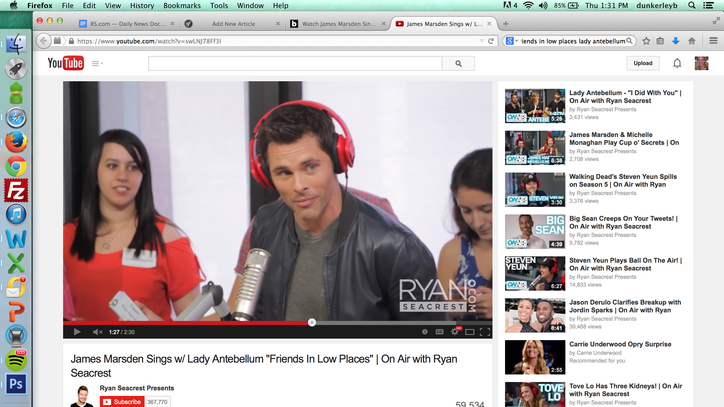724x407 pixels.
Task: Click Wi-Fi icon in menu bar
Action: point(528,6)
